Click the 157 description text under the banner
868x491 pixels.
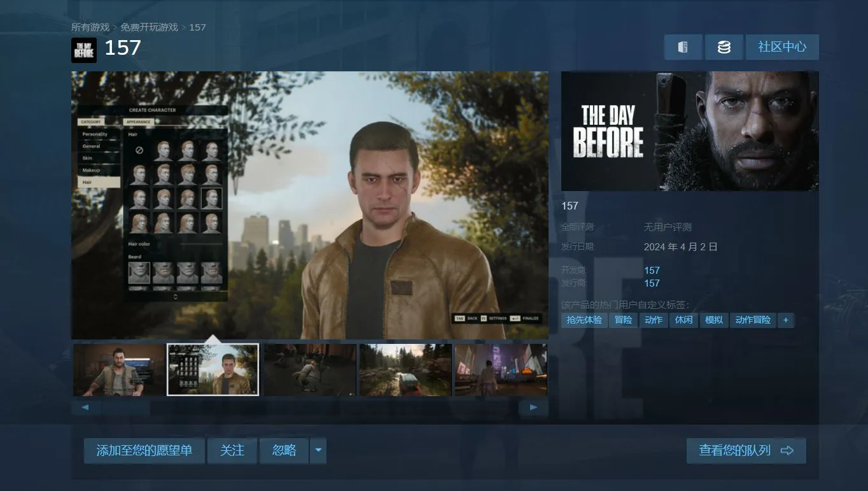(x=570, y=206)
